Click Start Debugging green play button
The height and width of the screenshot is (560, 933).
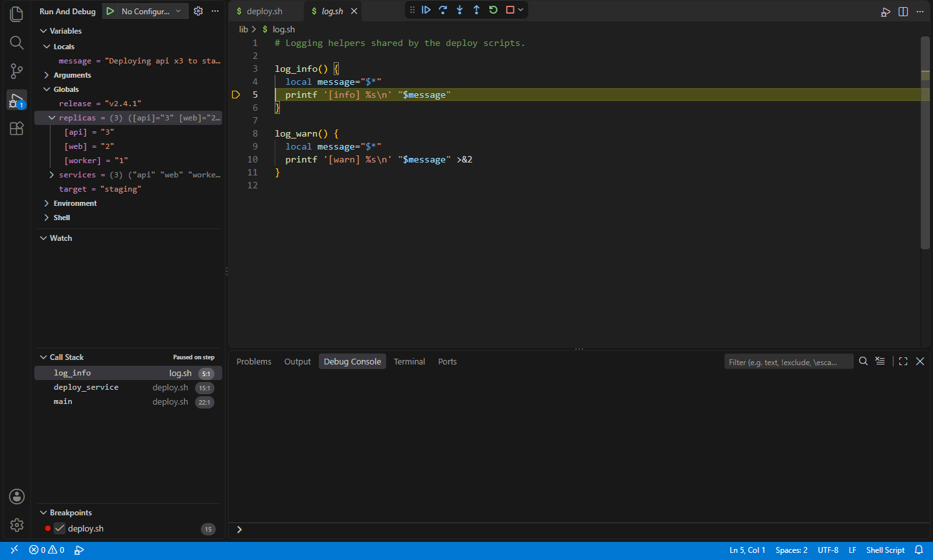111,11
